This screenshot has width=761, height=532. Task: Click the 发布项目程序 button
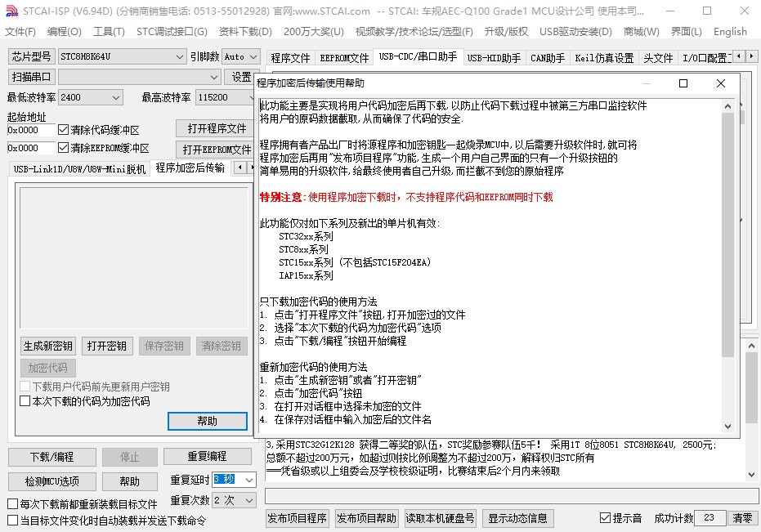(297, 518)
